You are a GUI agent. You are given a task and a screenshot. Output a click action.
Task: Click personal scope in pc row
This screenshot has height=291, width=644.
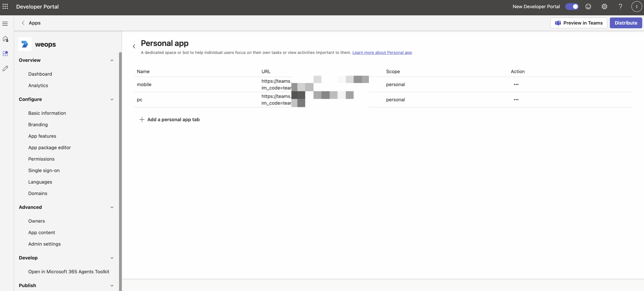pos(395,100)
